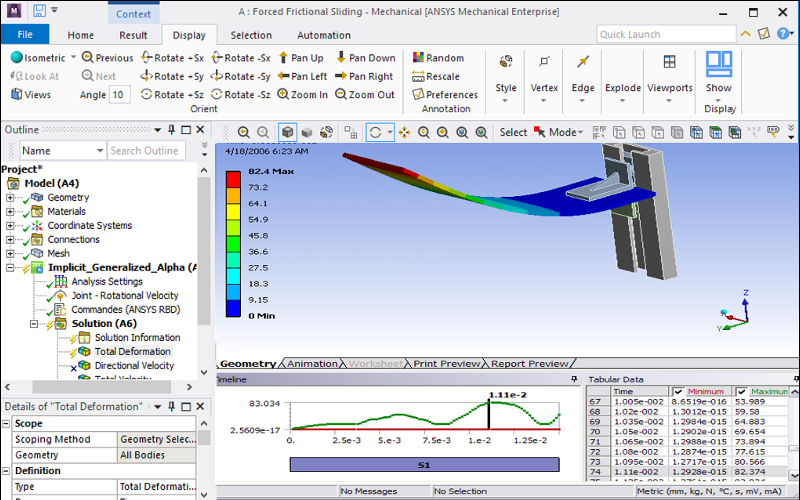Collapse the Solution (A6) node
The image size is (800, 500).
click(34, 323)
